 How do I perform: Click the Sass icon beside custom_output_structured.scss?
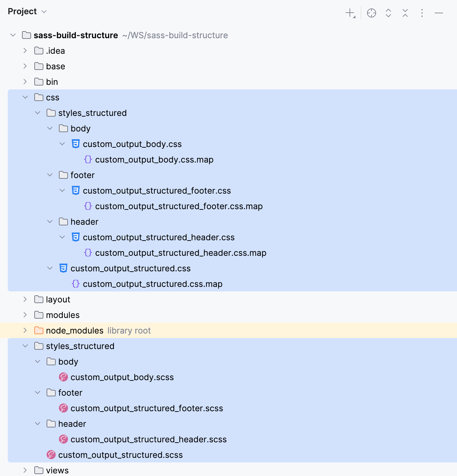50,455
